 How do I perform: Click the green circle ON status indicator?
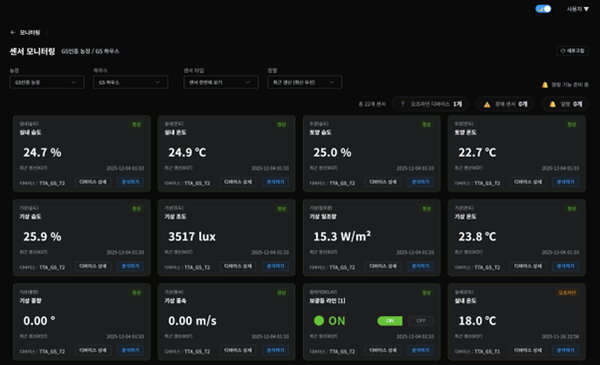(x=319, y=321)
